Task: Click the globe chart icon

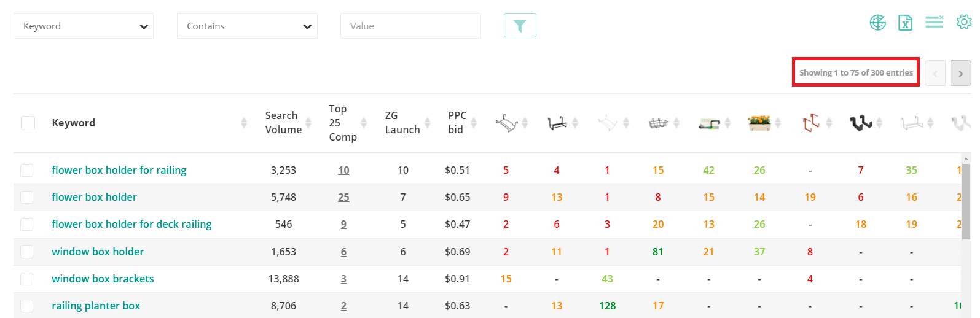Action: coord(877,23)
